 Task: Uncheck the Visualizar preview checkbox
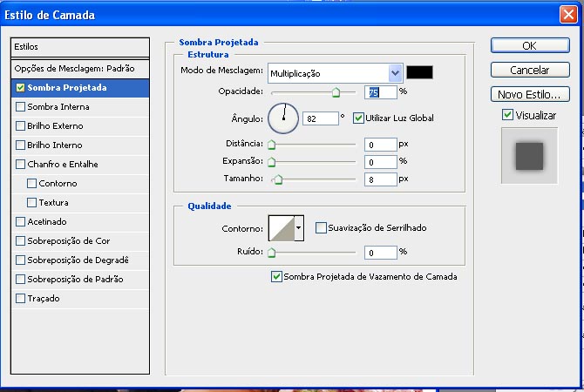(x=507, y=115)
